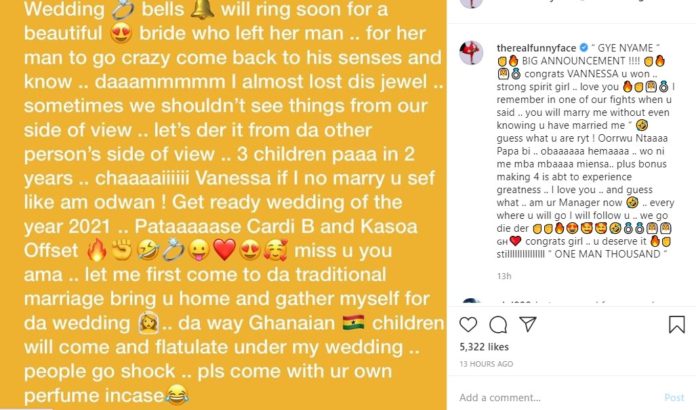Save post with bookmark icon
Viewport: 696px width, 410px height.
coord(676,324)
